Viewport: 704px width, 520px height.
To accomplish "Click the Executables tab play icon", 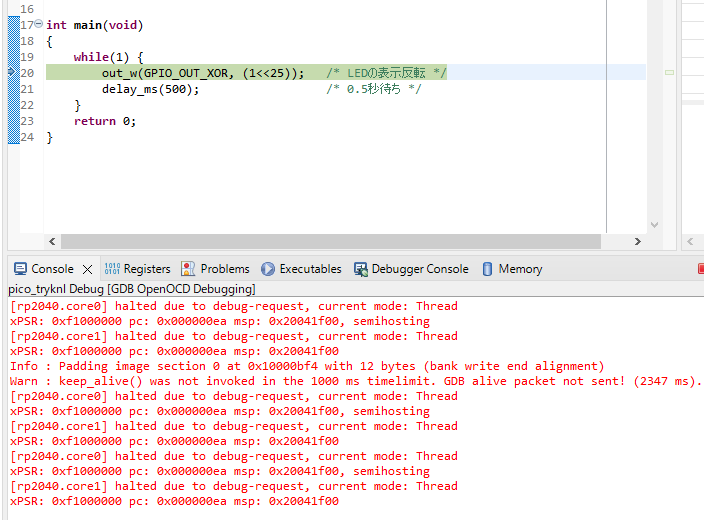I will click(268, 269).
